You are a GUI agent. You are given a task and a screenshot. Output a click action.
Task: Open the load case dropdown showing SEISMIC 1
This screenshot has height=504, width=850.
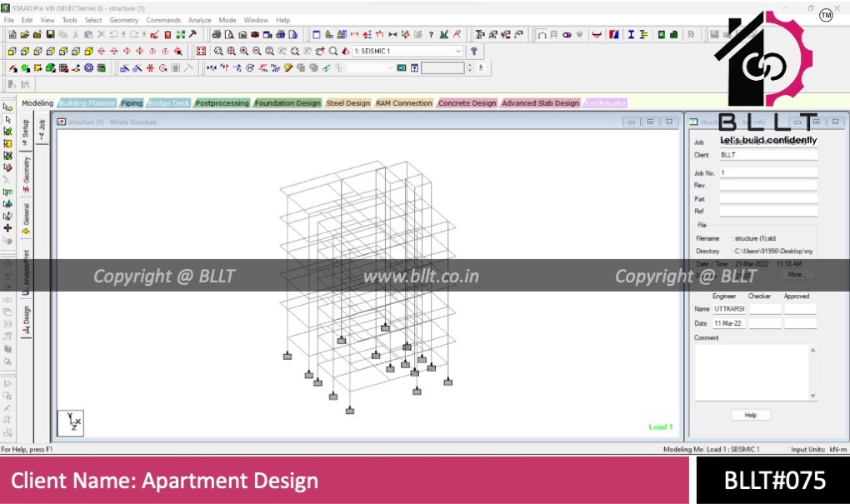point(408,51)
